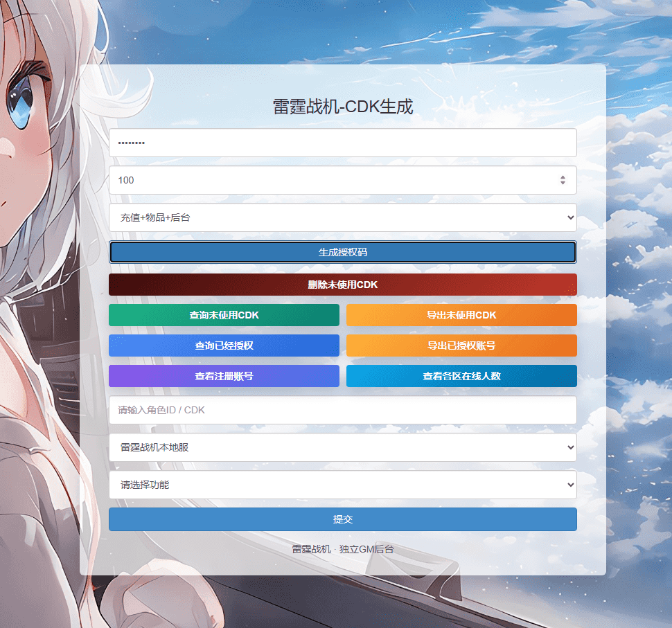Decrease the quantity with the stepper down arrow
Image resolution: width=672 pixels, height=628 pixels.
tap(563, 183)
